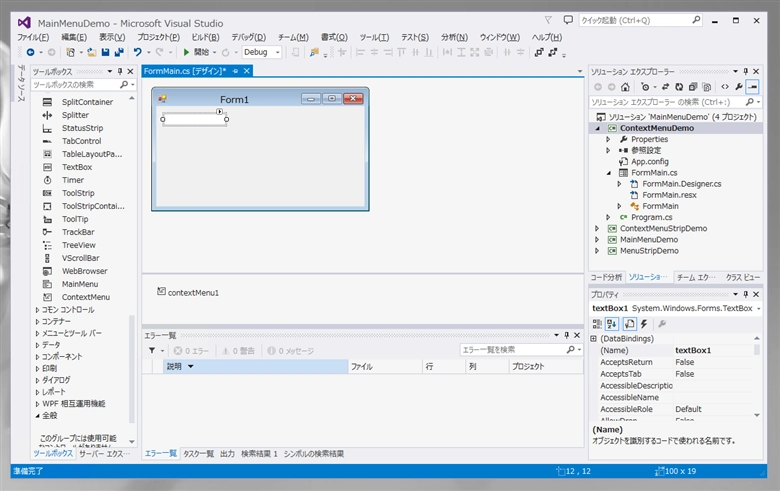The image size is (780, 491).
Task: Click Refresh icon in Solution Explorer toolbar
Action: [679, 87]
